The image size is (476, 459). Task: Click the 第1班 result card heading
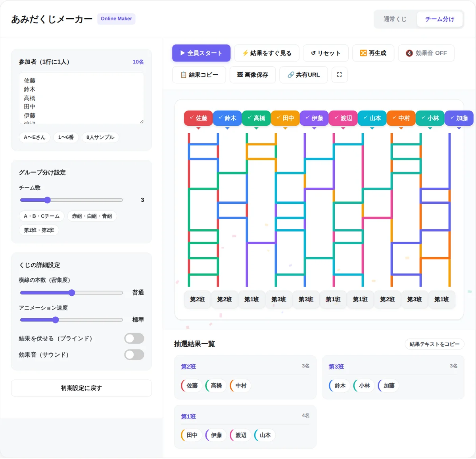188,417
